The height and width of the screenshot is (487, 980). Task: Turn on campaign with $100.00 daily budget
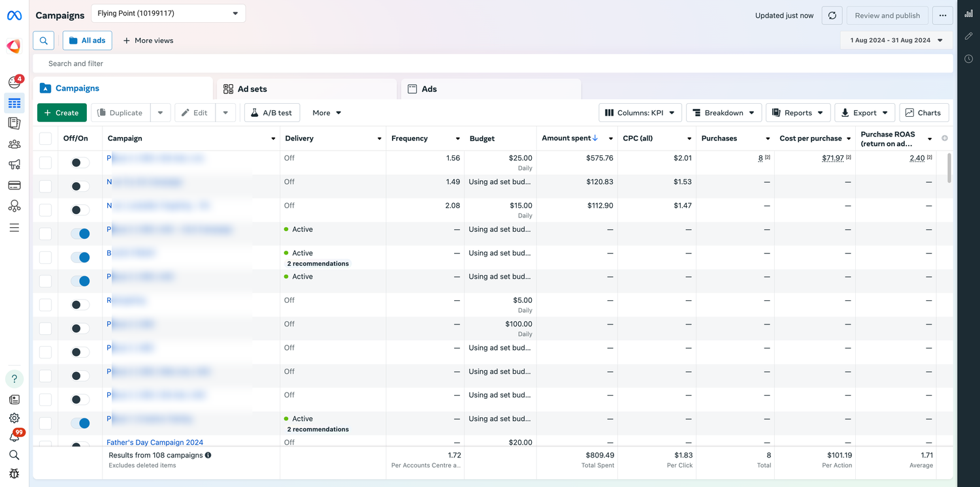80,328
